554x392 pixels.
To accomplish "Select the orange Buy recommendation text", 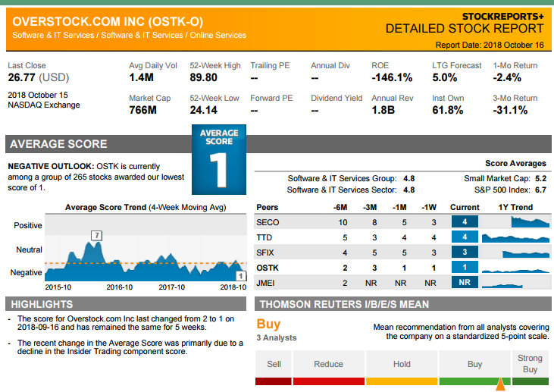I will (268, 324).
